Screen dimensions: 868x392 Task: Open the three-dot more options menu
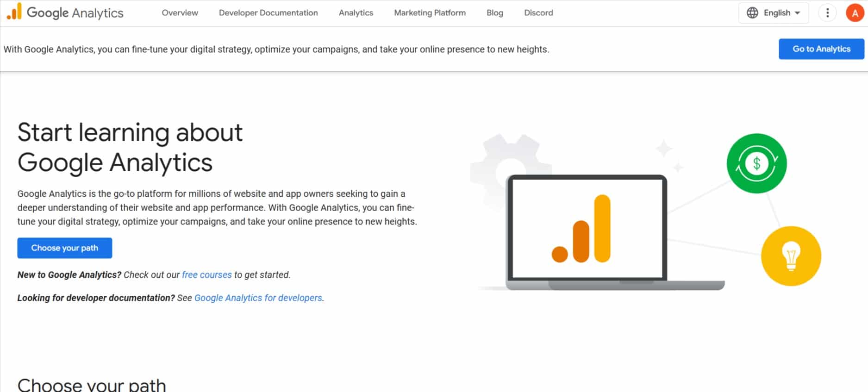click(x=827, y=13)
